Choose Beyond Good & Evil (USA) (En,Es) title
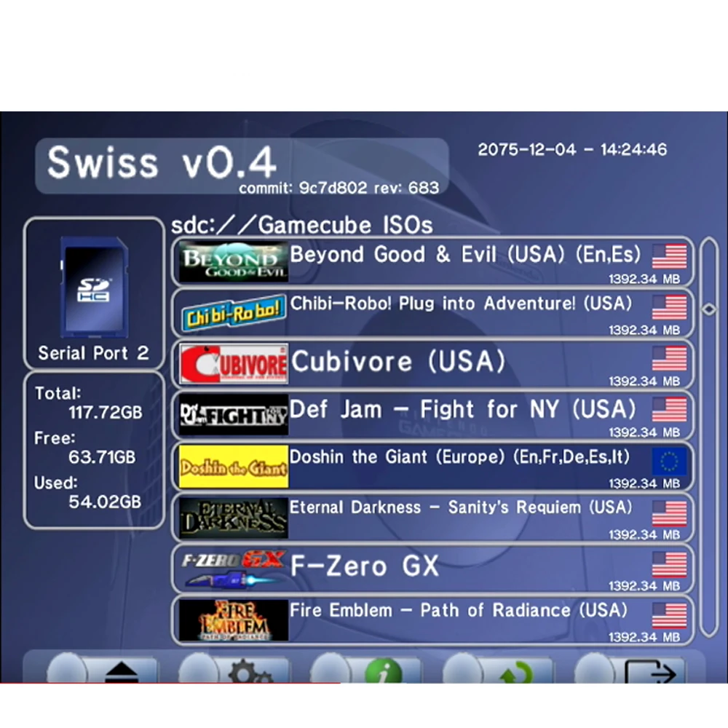Screen dimensions: 728x728 point(465,254)
